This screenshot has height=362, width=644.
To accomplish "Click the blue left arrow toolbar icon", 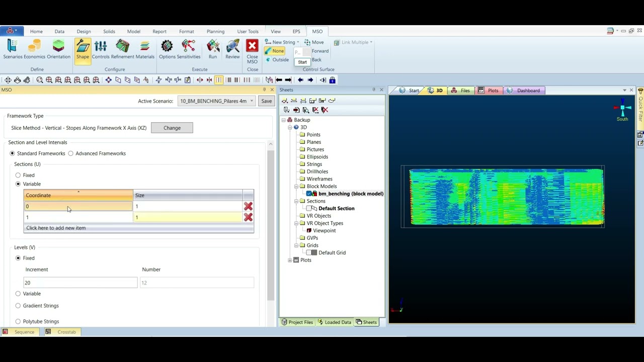I will (300, 80).
